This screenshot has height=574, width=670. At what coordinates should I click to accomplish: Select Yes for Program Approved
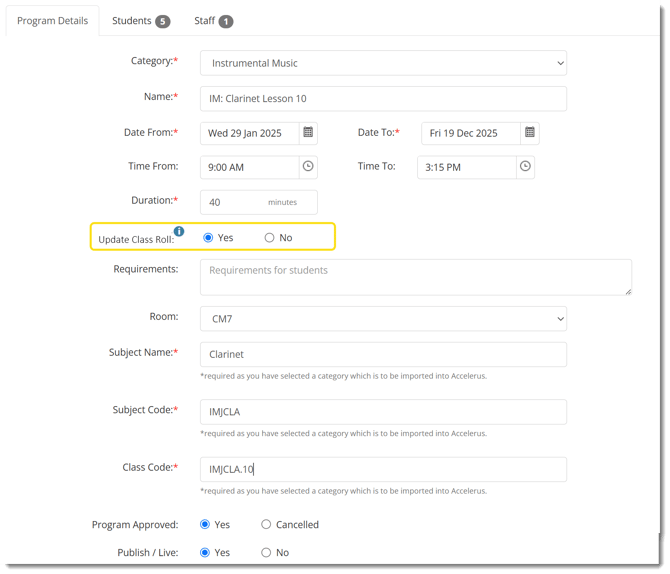205,524
